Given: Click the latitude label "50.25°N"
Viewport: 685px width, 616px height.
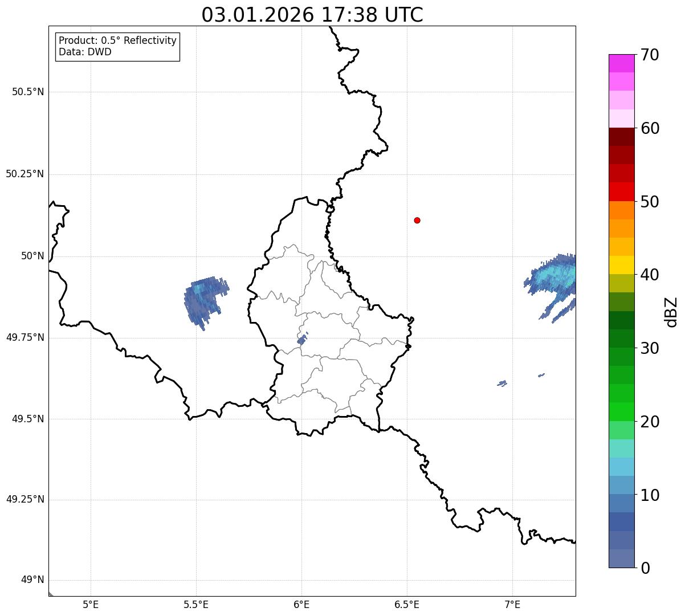Looking at the screenshot, I should [x=25, y=174].
